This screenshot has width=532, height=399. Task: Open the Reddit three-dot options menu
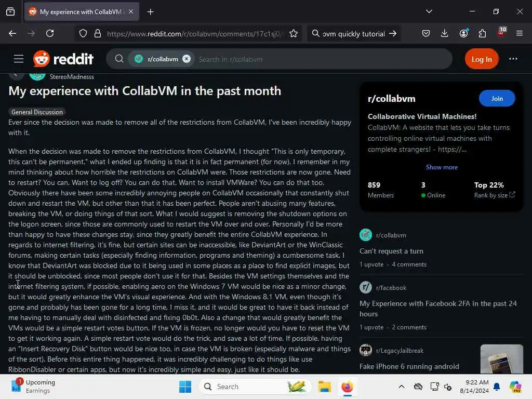(x=513, y=59)
